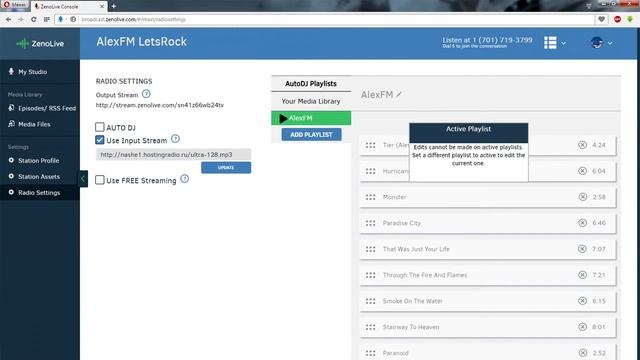640x360 pixels.
Task: Open a new browser tab
Action: click(x=114, y=6)
